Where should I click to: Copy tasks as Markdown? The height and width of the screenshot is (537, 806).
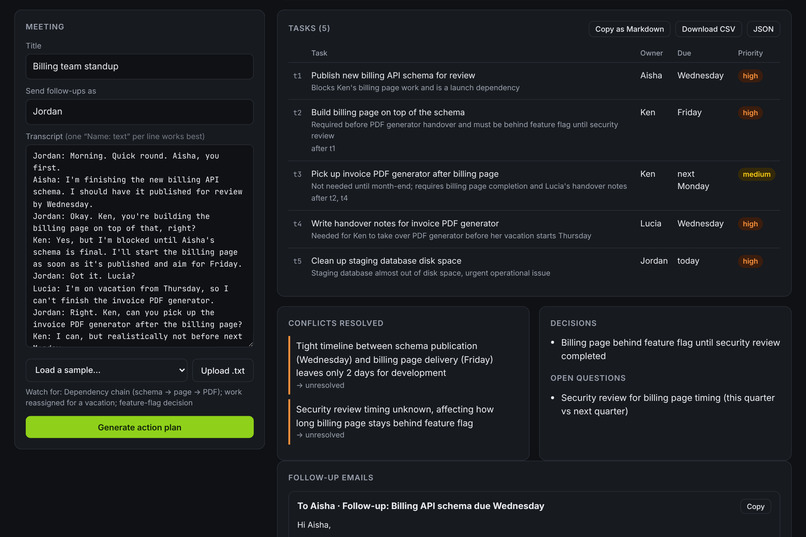629,29
